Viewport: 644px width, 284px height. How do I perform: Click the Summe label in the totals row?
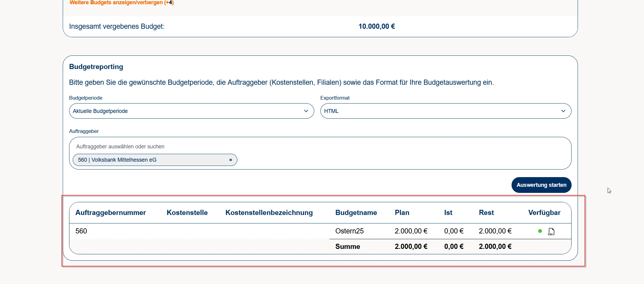(347, 246)
